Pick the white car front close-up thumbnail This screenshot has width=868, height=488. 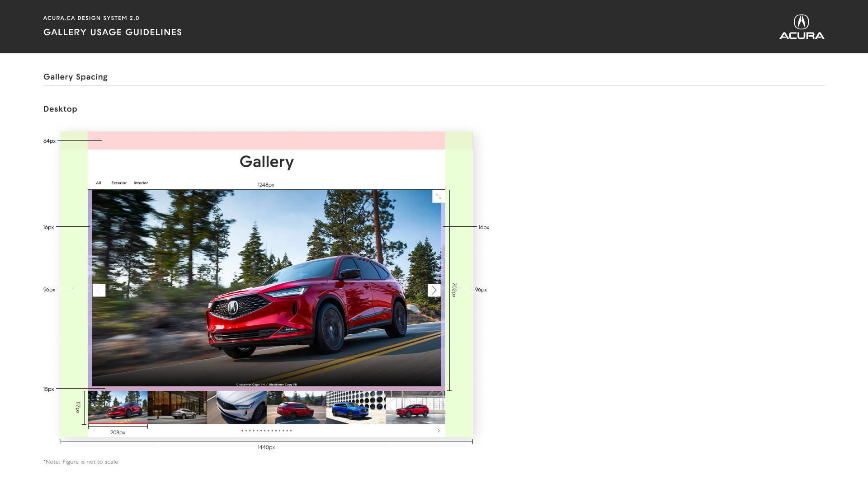click(x=237, y=408)
